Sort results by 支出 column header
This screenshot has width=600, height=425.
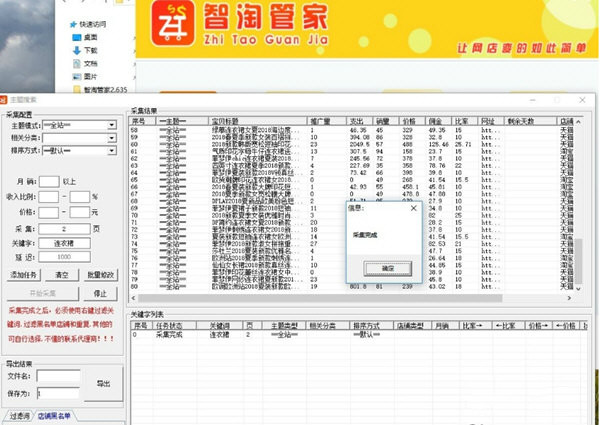click(x=360, y=121)
